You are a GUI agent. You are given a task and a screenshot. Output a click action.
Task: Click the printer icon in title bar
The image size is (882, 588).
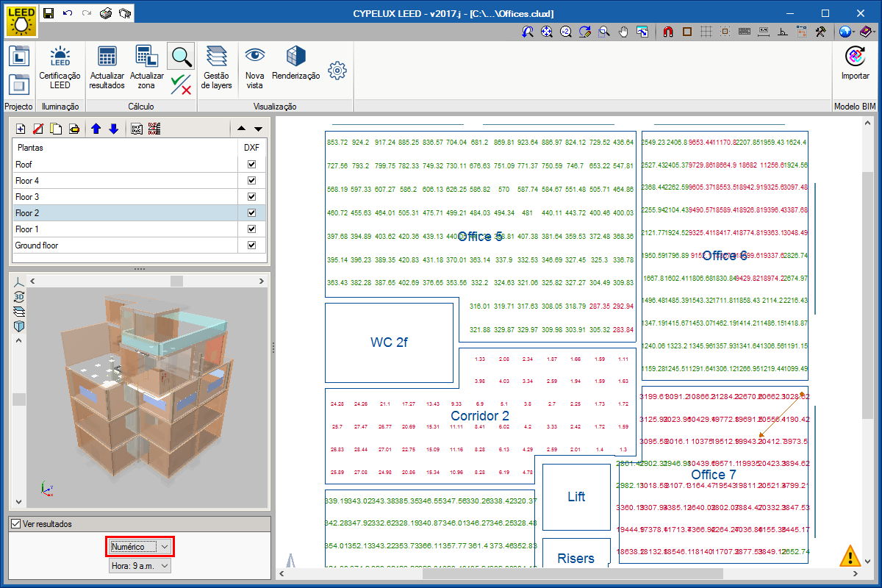pos(106,13)
